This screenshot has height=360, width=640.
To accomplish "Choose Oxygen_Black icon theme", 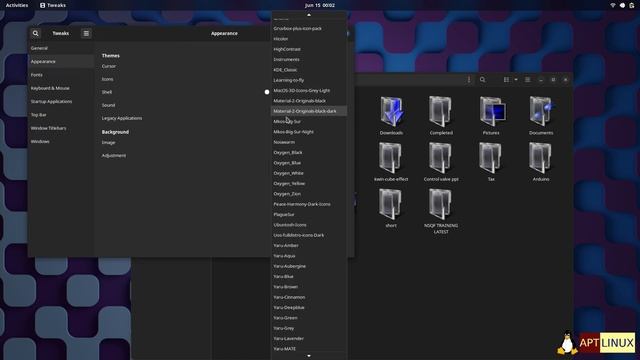I will coord(309,153).
